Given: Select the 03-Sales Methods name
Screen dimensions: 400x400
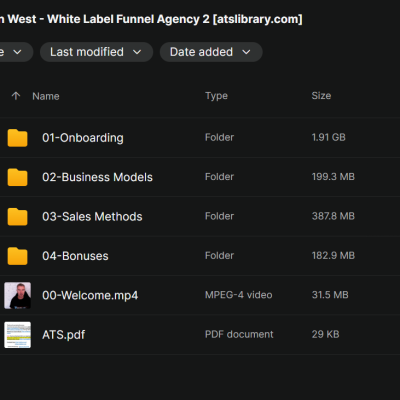Looking at the screenshot, I should 92,216.
